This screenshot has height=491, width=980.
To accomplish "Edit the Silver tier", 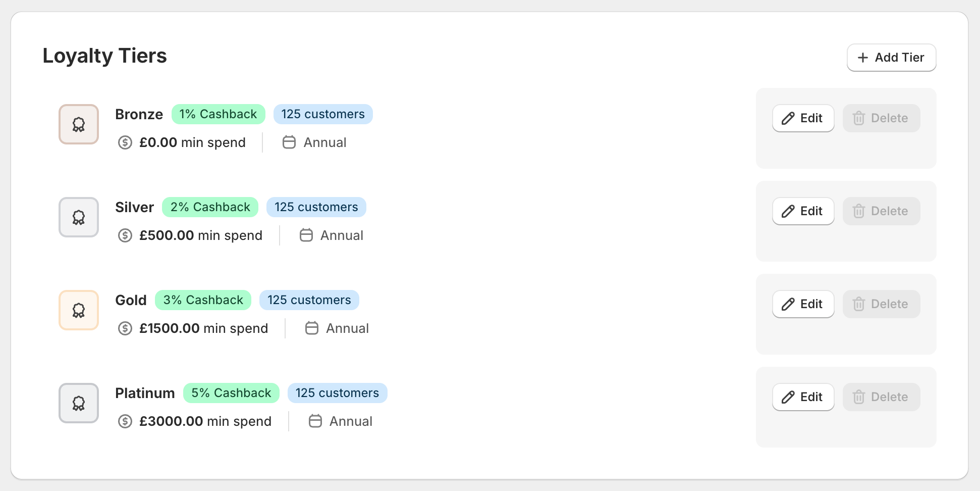I will pos(803,211).
